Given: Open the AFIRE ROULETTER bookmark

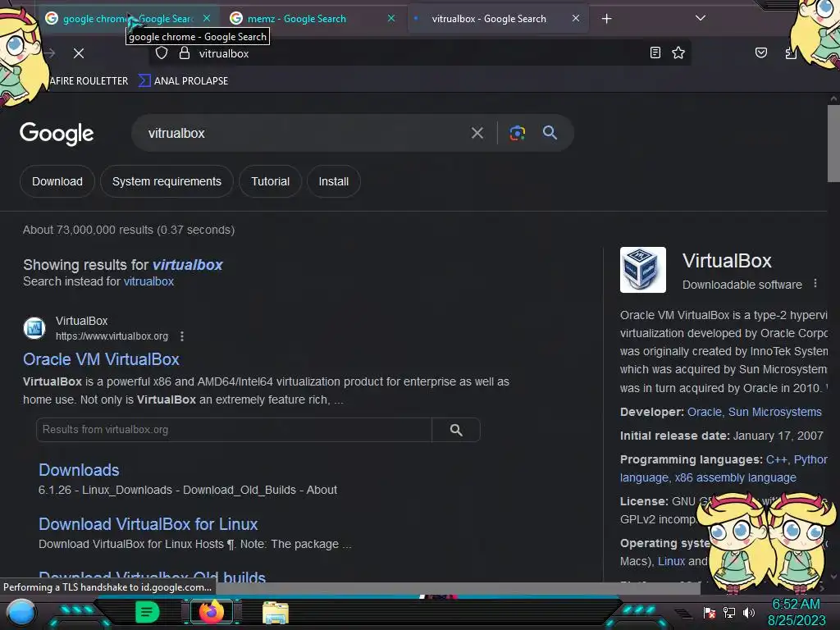Looking at the screenshot, I should pyautogui.click(x=89, y=81).
